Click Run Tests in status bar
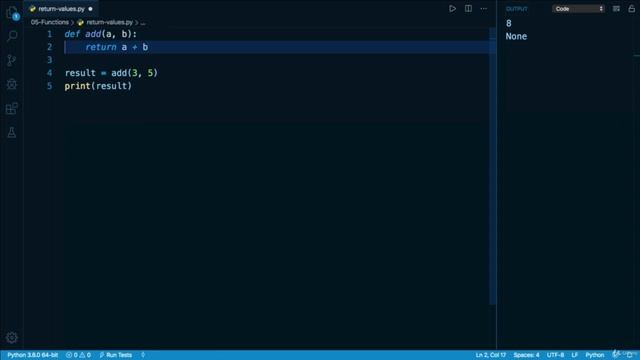640x360 pixels. tap(116, 355)
